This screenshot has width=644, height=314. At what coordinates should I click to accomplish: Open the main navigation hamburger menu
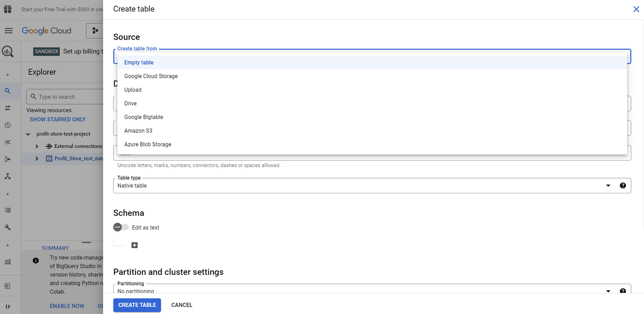click(x=9, y=31)
